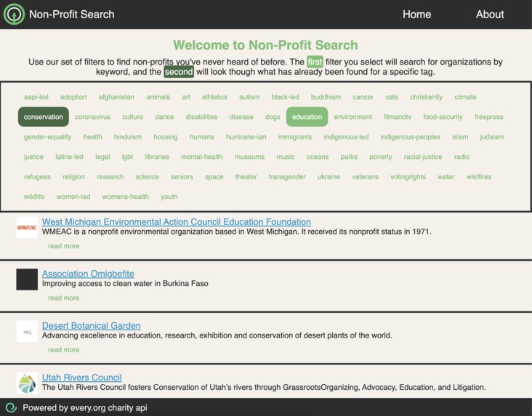Select the mental-health filter
This screenshot has height=416, width=532.
click(202, 157)
